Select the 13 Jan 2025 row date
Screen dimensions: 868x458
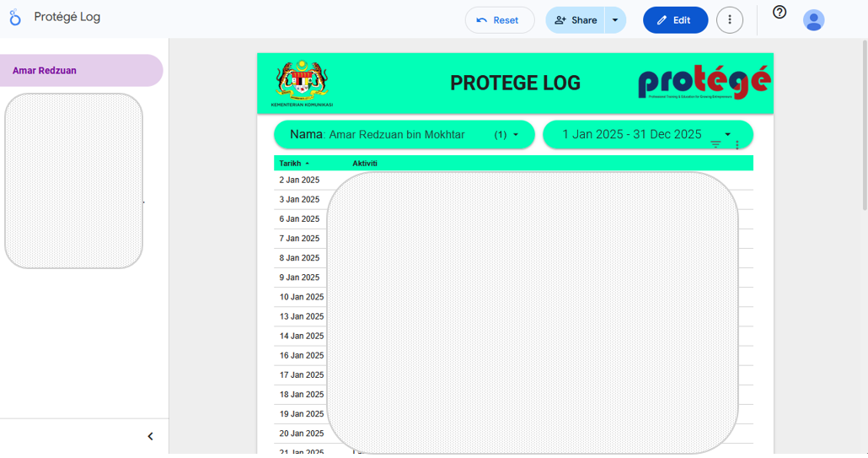302,316
